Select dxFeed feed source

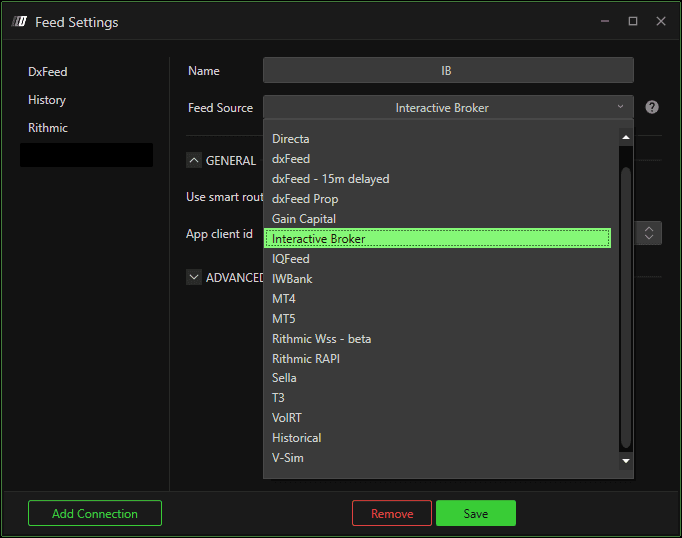coord(437,159)
